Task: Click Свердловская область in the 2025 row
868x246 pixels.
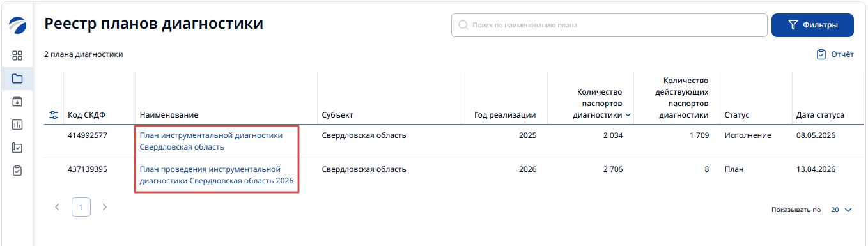Action: 364,135
